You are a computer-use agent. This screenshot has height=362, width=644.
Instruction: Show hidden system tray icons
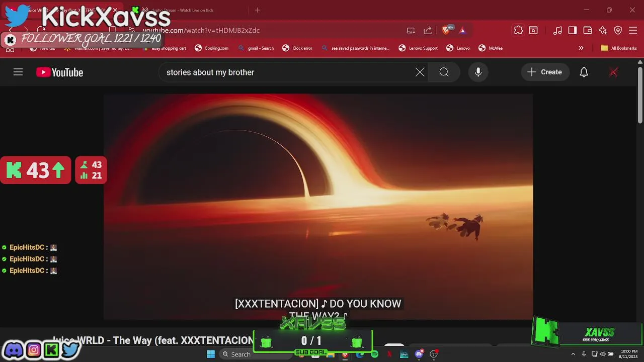click(573, 354)
